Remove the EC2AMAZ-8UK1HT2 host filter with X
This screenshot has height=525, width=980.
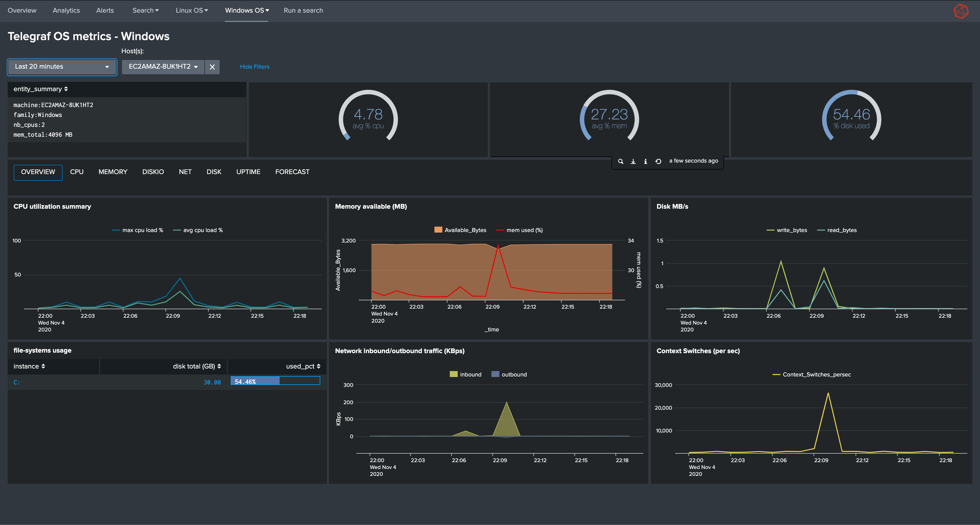(x=212, y=67)
